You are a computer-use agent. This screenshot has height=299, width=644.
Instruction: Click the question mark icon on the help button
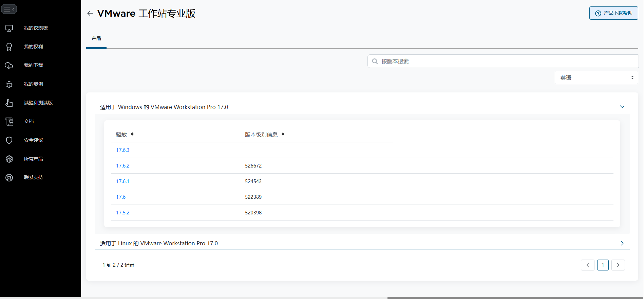tap(598, 13)
